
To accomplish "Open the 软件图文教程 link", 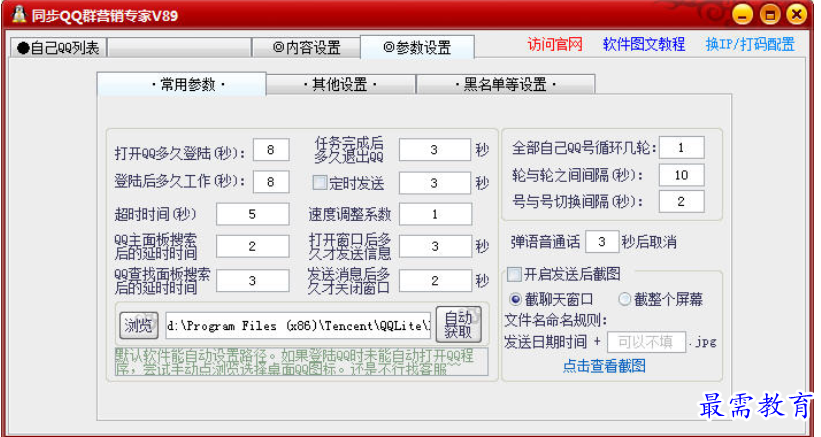I will [x=644, y=44].
